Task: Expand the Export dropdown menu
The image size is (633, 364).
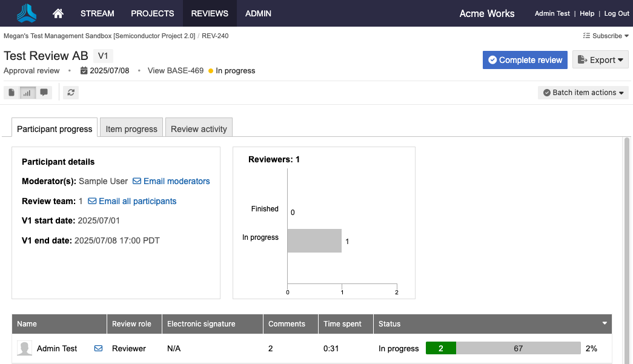Action: 600,60
